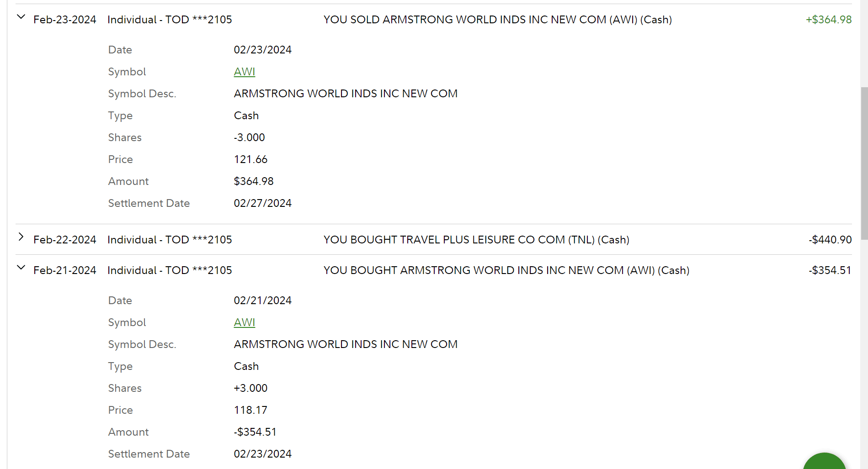Collapse the Feb-23-2024 sold AWI transaction
868x469 pixels.
click(21, 17)
